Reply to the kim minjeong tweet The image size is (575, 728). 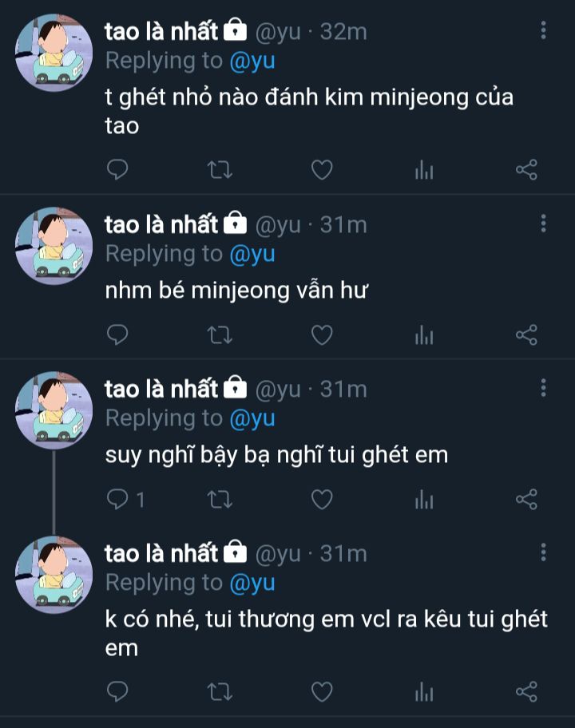tap(117, 169)
